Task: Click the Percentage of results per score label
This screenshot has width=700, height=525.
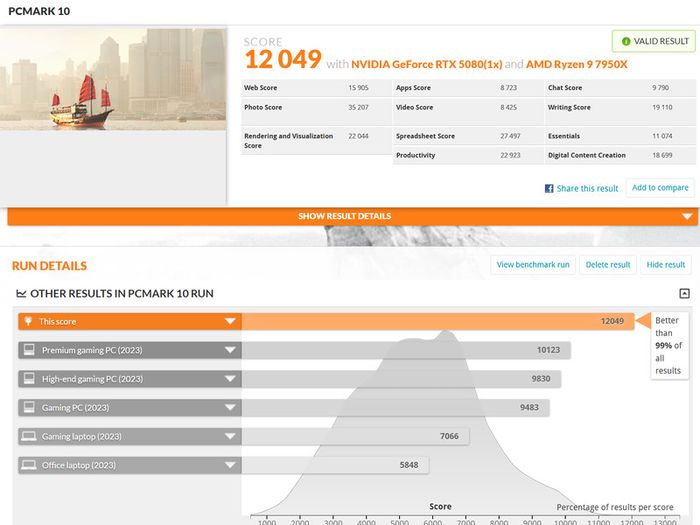Action: tap(615, 507)
